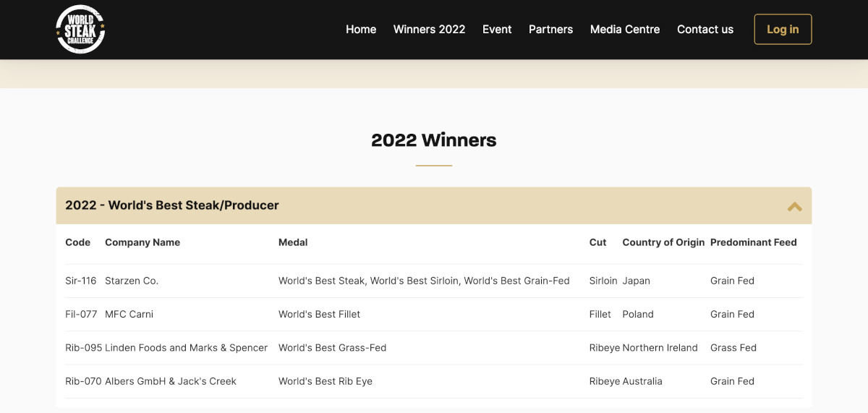The width and height of the screenshot is (868, 413).
Task: Click the Northern Ireland country cell
Action: pos(660,347)
